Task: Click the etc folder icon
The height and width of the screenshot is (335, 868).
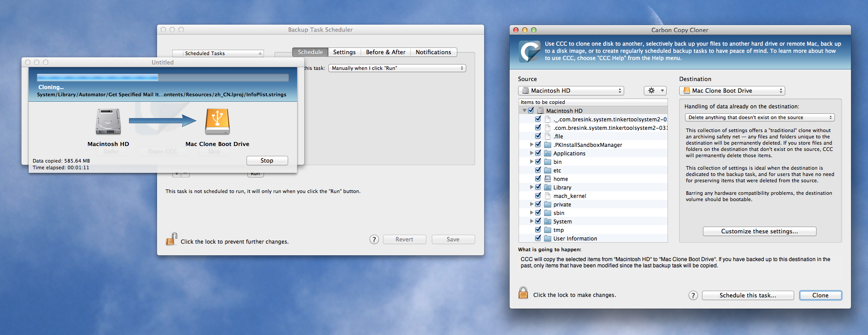Action: (548, 170)
